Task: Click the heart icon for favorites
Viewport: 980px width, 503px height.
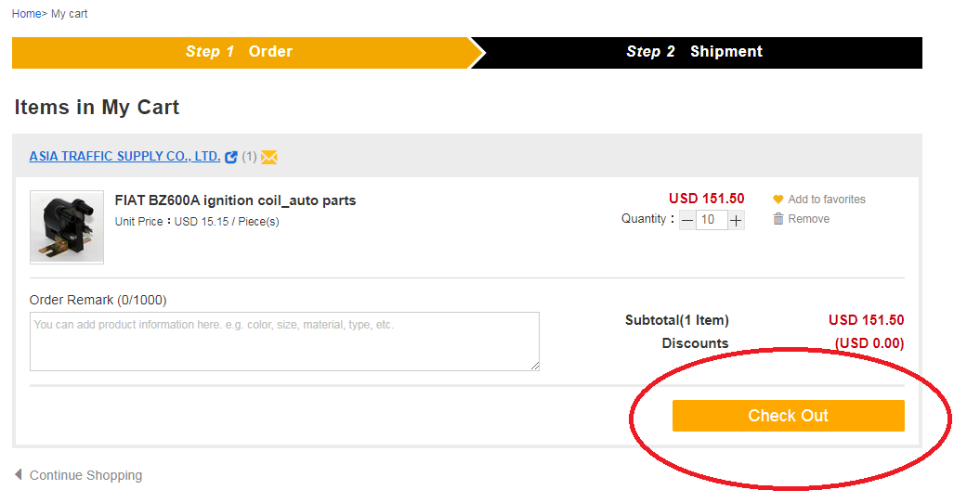Action: click(x=778, y=200)
